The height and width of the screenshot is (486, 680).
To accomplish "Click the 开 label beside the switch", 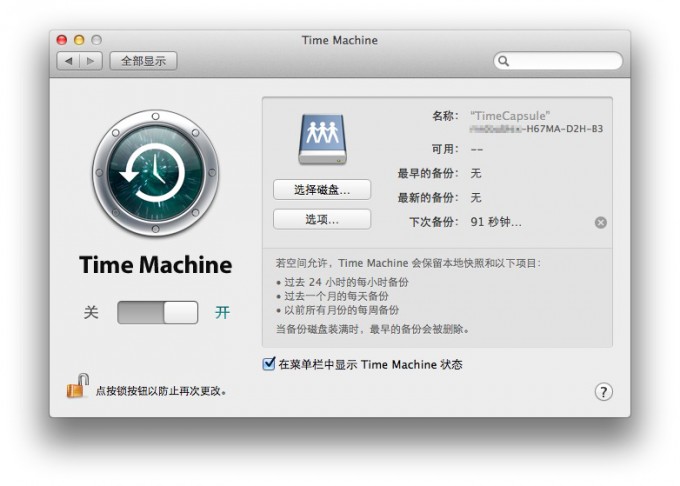I will pyautogui.click(x=222, y=313).
